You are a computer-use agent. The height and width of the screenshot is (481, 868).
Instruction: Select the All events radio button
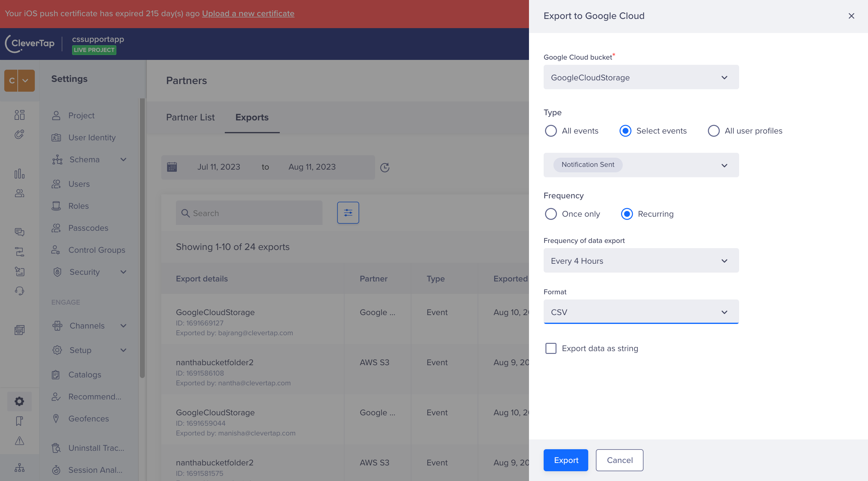(x=551, y=131)
